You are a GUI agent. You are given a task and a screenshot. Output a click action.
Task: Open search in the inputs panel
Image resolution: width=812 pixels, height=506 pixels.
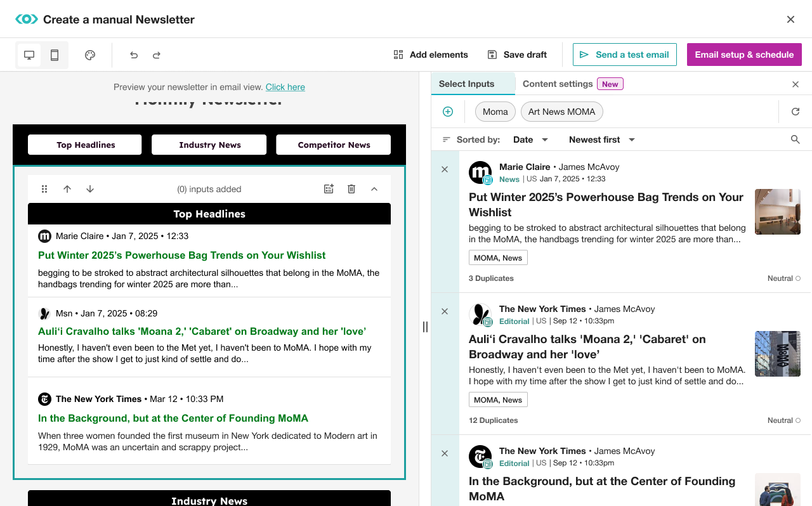(x=795, y=139)
